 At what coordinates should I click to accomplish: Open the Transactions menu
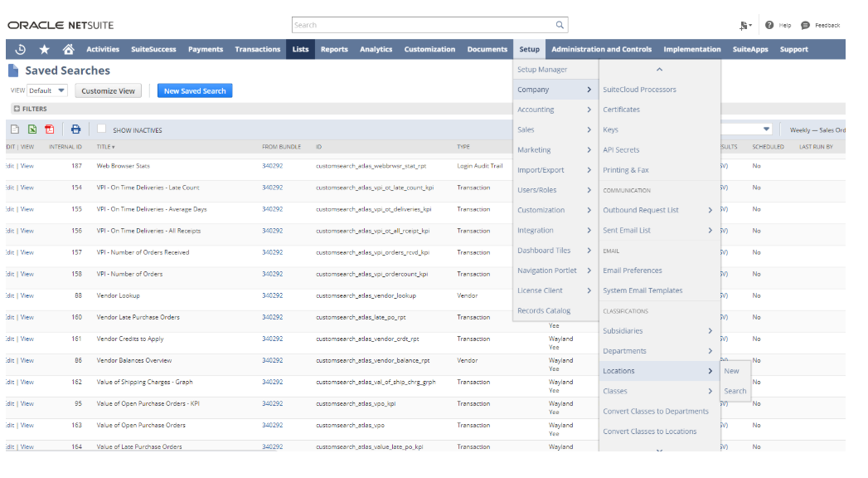(257, 49)
